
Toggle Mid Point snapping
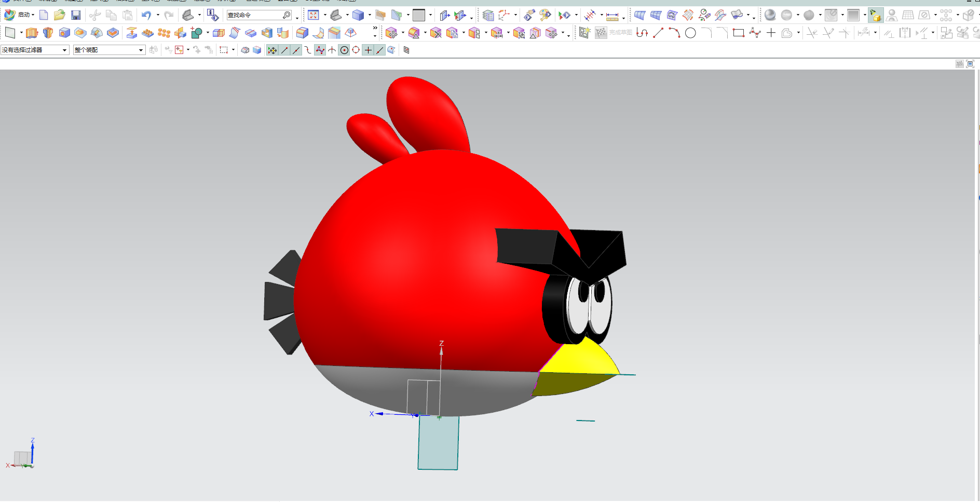click(296, 50)
